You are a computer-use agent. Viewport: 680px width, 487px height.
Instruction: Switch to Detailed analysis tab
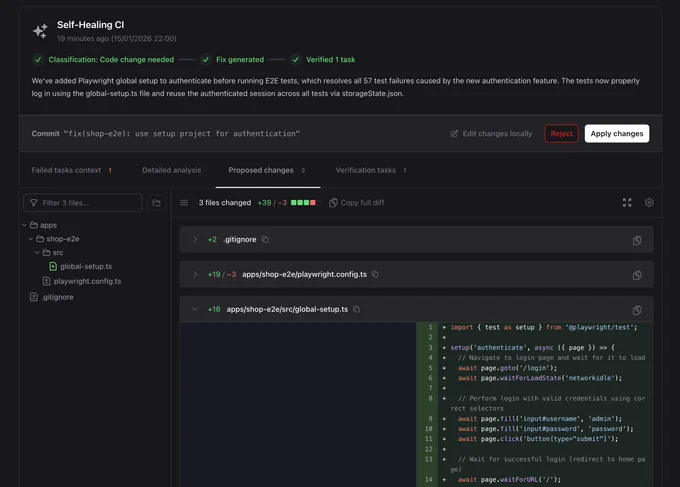tap(171, 170)
